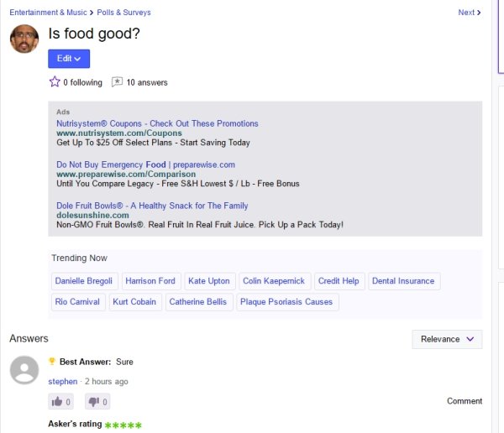504x433 pixels.
Task: Click the star icon to follow question
Action: click(55, 82)
